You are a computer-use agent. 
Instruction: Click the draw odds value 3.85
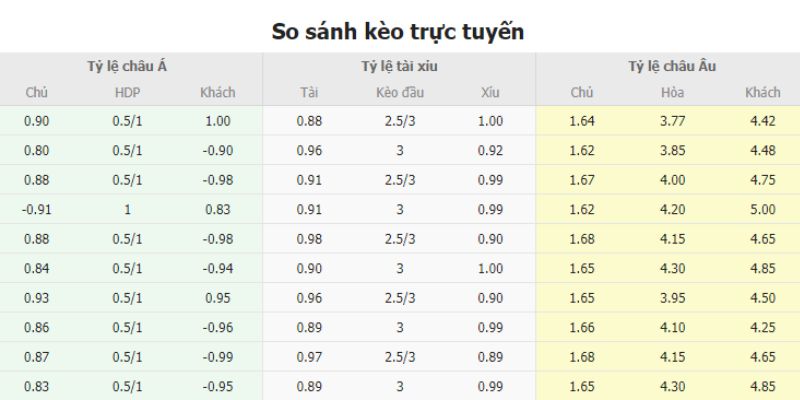[x=672, y=152]
